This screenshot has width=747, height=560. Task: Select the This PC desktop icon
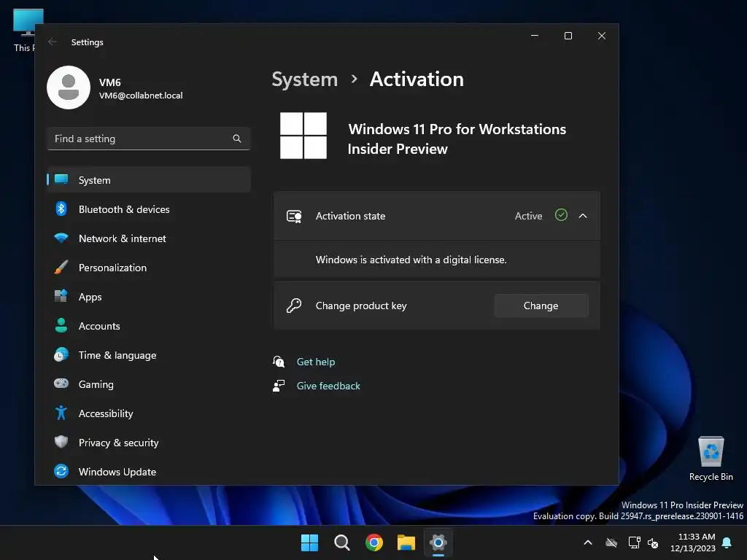click(x=25, y=29)
